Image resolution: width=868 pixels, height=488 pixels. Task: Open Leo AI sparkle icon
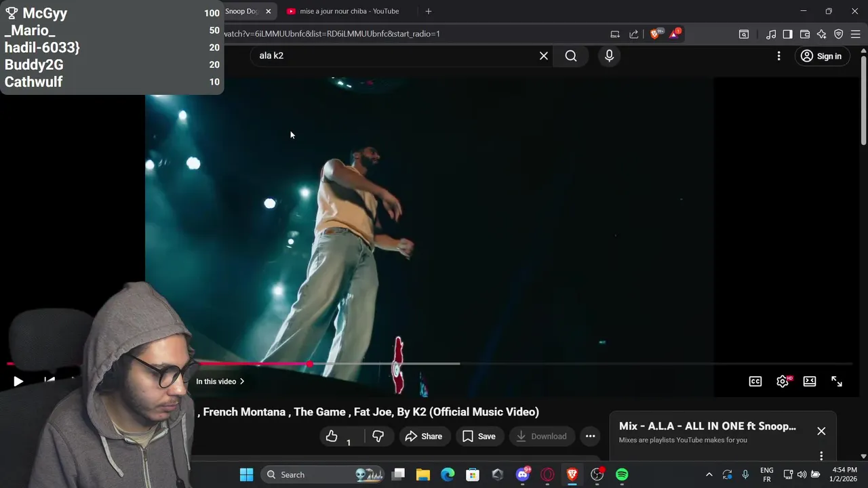[x=822, y=34]
